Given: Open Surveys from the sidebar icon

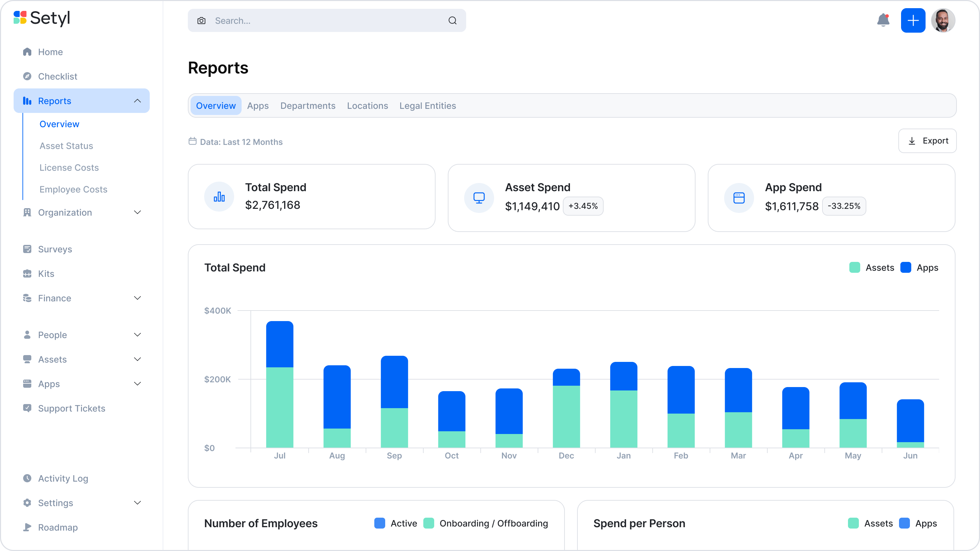Looking at the screenshot, I should coord(27,249).
